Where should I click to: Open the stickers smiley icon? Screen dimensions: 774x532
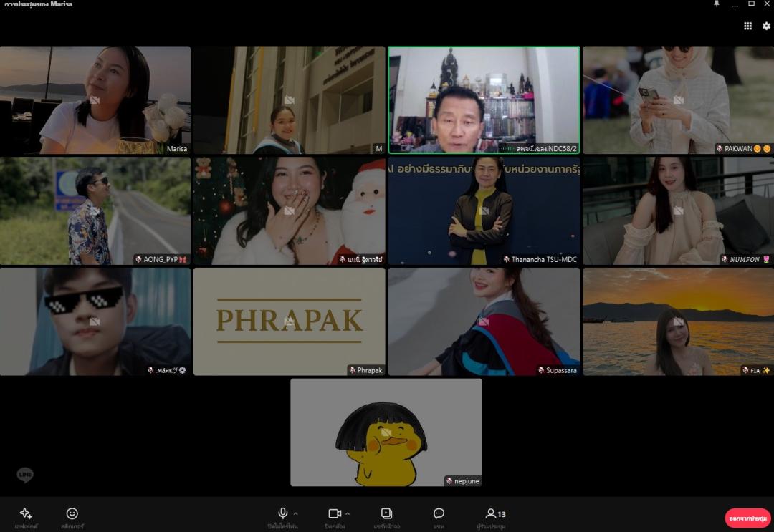click(72, 513)
